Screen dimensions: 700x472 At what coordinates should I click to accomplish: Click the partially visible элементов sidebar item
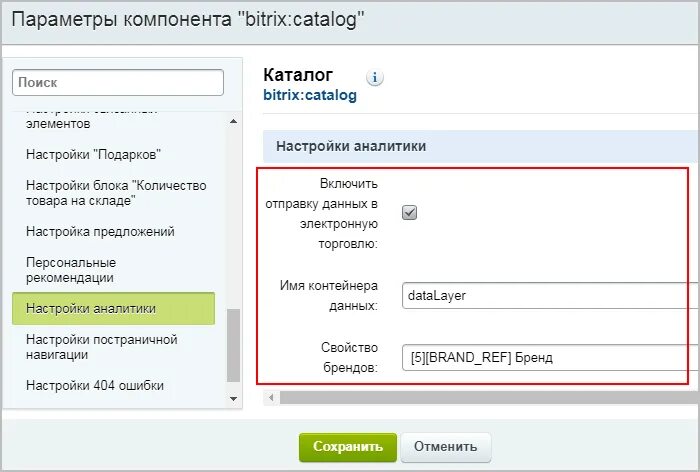[58, 124]
